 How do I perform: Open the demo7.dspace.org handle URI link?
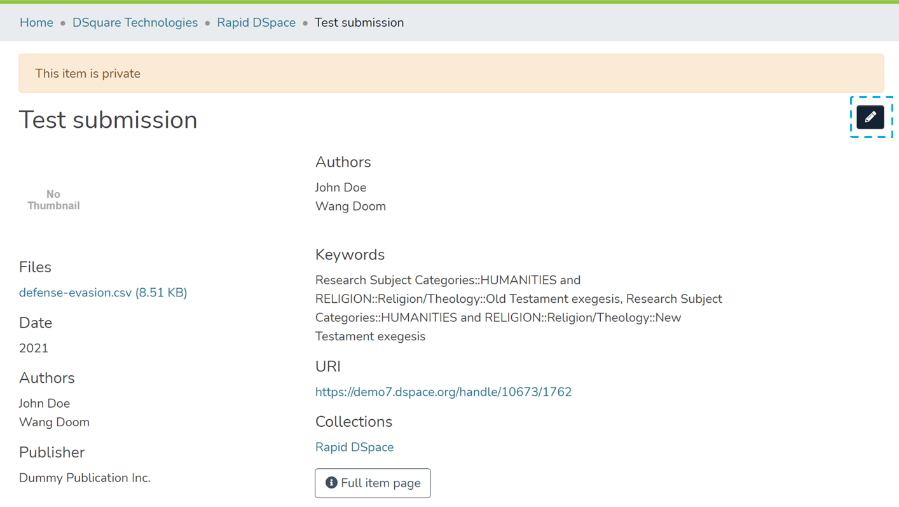[443, 392]
